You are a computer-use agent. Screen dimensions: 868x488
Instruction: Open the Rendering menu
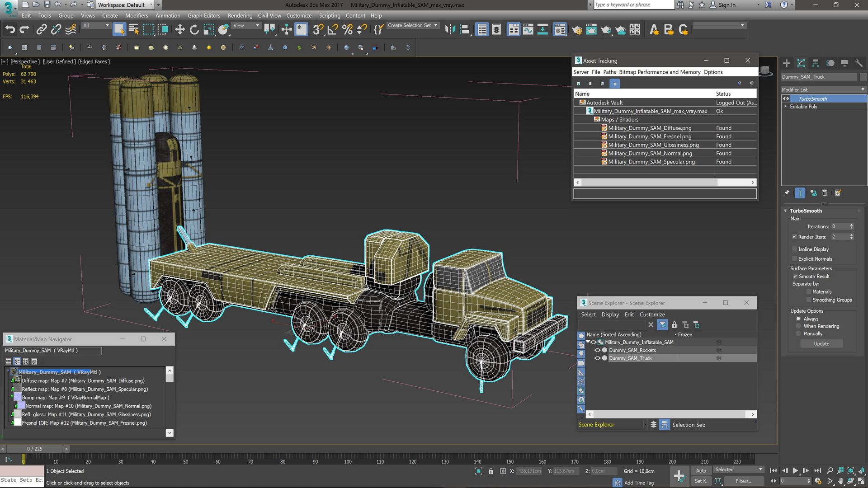tap(240, 15)
